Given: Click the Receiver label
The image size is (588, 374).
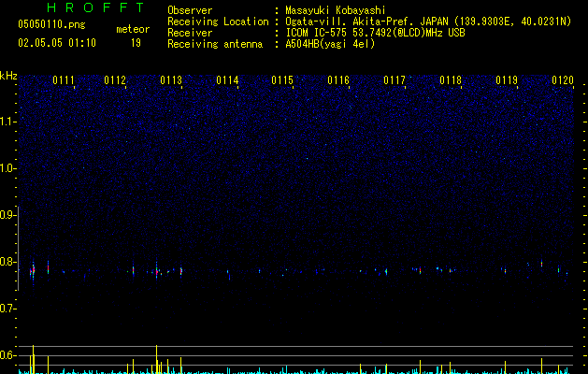Looking at the screenshot, I should (190, 33).
